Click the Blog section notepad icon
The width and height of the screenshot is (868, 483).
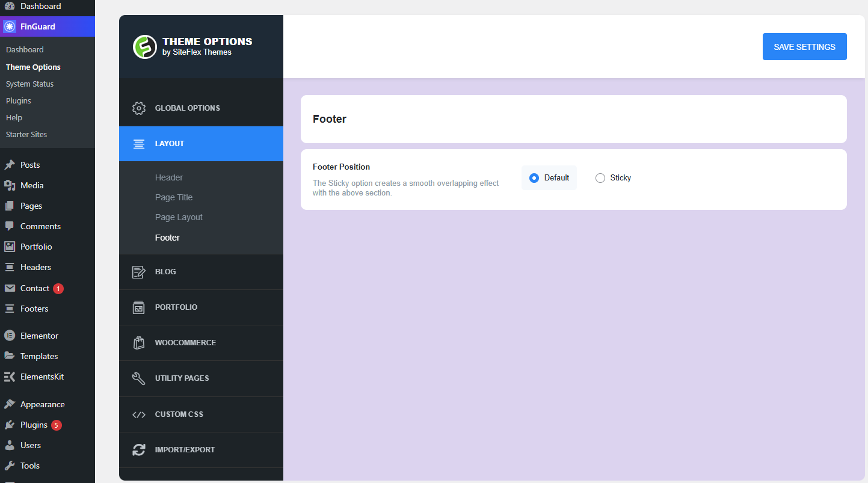(x=139, y=272)
